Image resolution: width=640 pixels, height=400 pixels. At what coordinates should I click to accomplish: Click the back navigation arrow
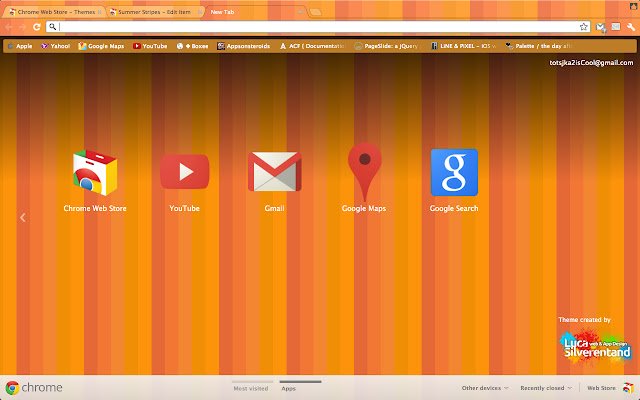click(9, 27)
